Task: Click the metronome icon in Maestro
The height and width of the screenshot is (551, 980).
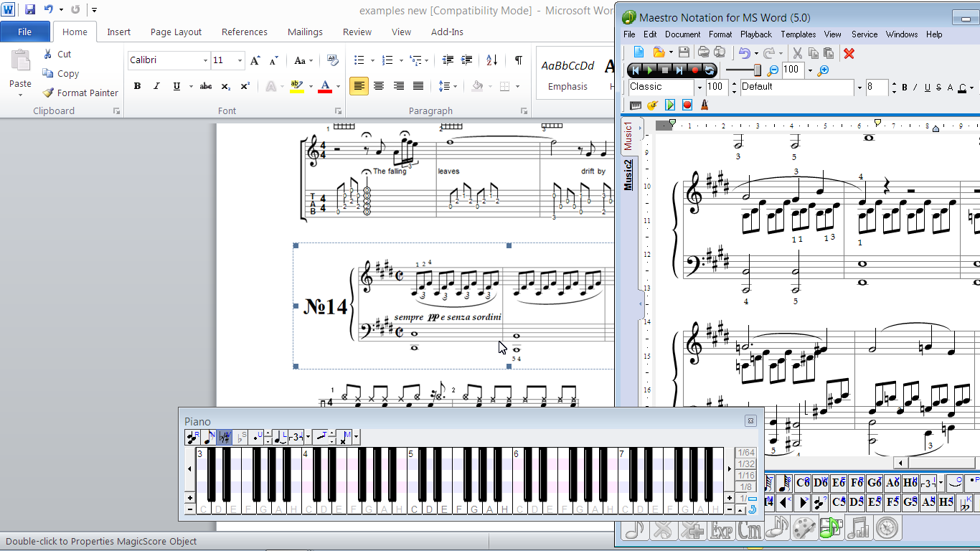Action: click(x=705, y=105)
